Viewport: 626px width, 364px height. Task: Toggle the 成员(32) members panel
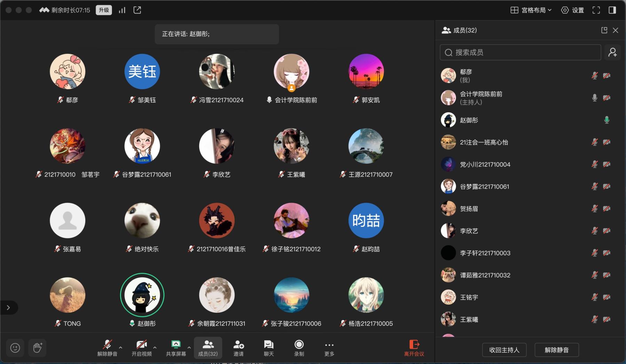pyautogui.click(x=208, y=348)
